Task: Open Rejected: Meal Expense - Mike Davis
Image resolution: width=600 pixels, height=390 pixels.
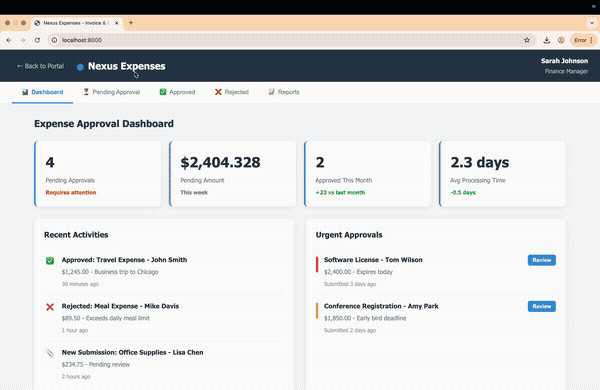Action: click(x=120, y=306)
